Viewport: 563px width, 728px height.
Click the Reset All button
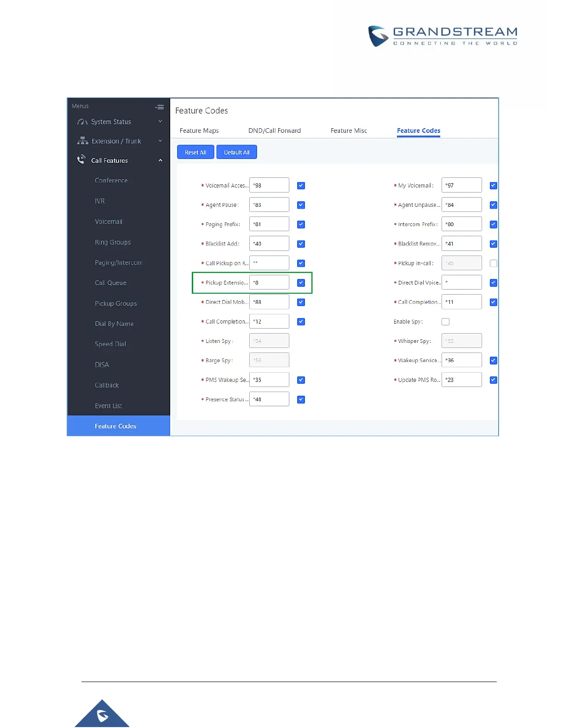pyautogui.click(x=195, y=152)
